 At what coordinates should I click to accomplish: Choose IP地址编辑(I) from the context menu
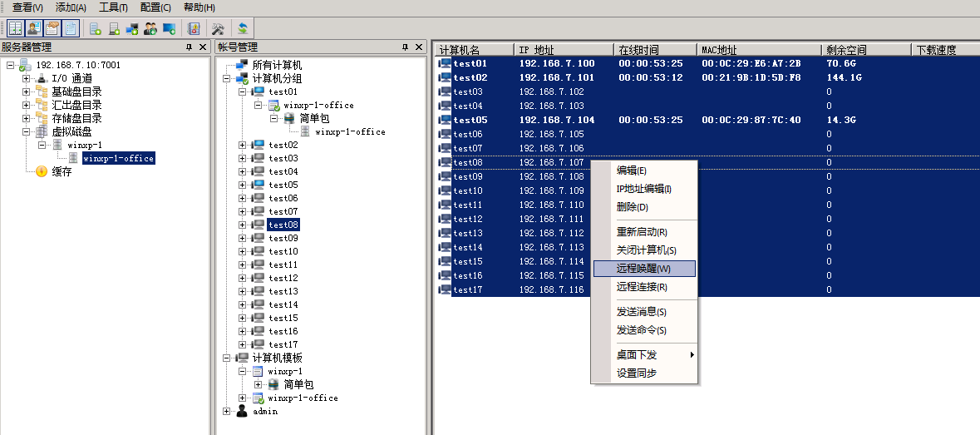tap(643, 189)
